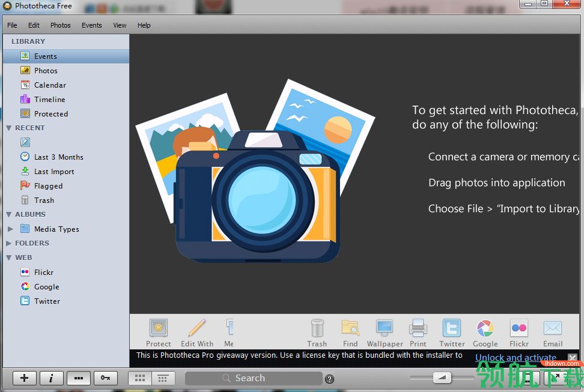Collapse the WEB section

(x=8, y=258)
